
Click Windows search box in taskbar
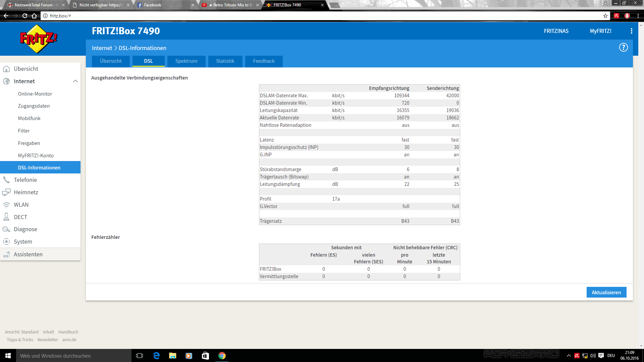[x=74, y=356]
